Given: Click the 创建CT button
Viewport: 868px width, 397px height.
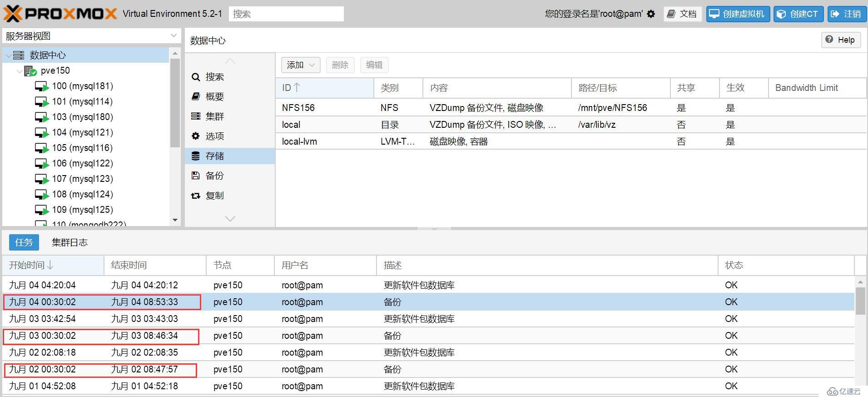Looking at the screenshot, I should (x=798, y=14).
